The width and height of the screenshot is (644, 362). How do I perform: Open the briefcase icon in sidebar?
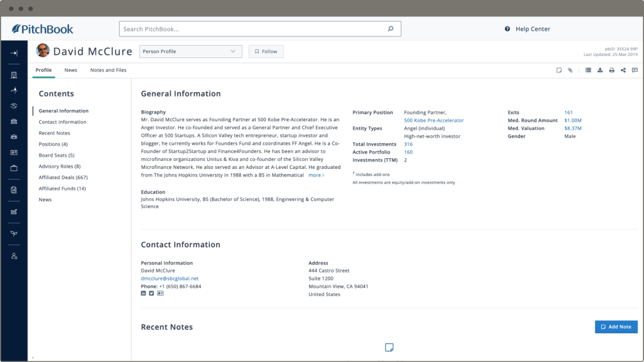coord(14,168)
